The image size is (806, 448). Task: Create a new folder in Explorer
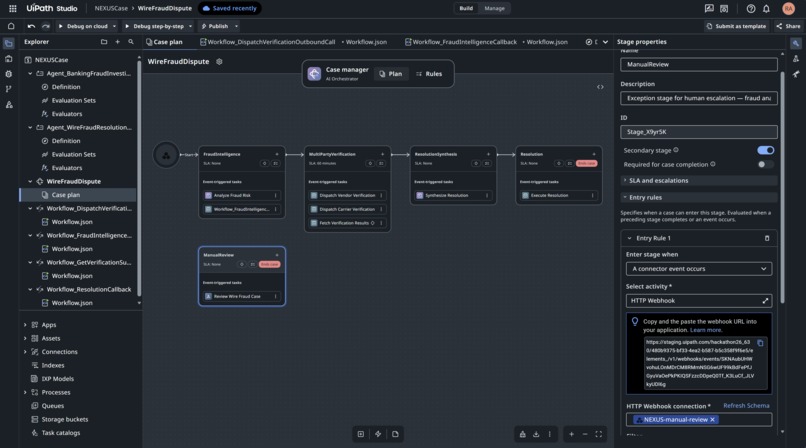tap(104, 42)
